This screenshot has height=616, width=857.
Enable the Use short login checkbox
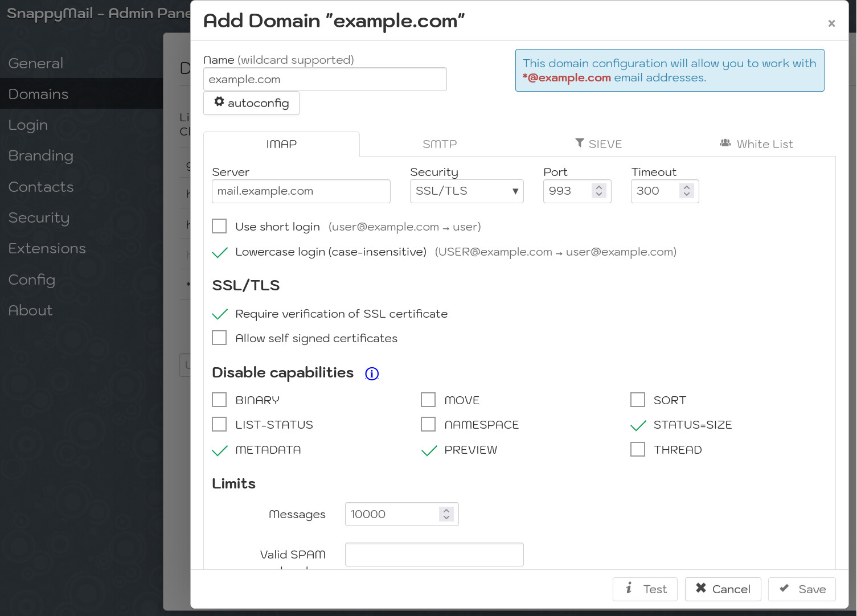219,226
